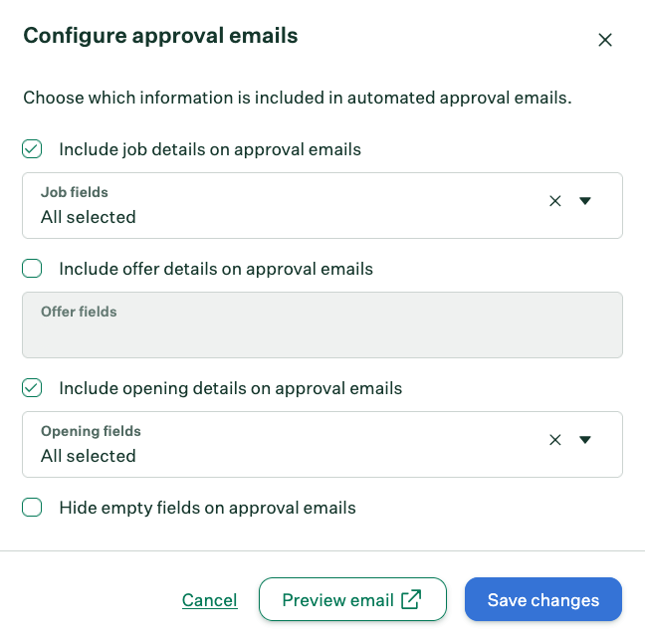Click the 'Hide empty fields on approval emails' label
645x644 pixels.
coord(207,508)
